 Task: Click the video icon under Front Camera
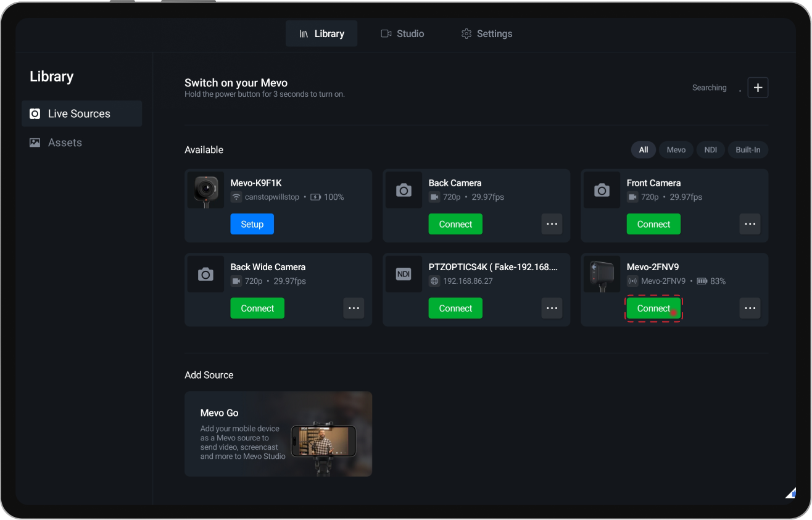(x=632, y=197)
